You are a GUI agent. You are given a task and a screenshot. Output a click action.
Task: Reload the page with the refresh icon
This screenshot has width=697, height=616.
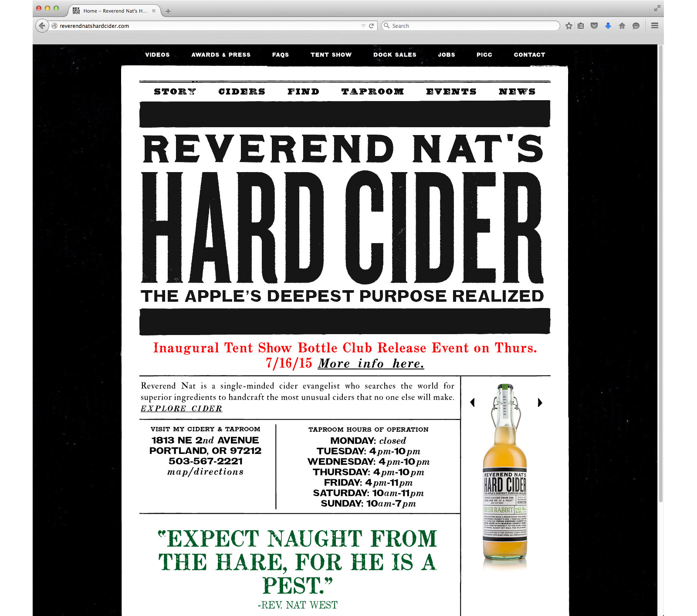point(371,26)
